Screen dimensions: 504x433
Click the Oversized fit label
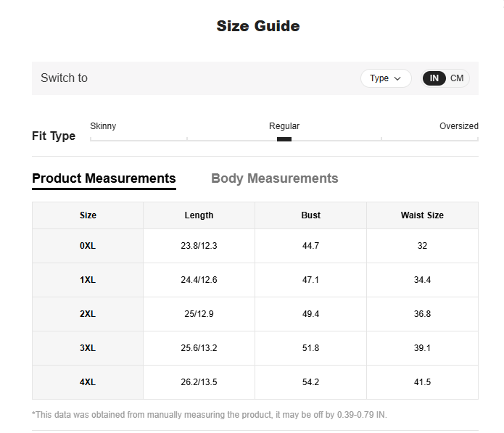tap(459, 126)
